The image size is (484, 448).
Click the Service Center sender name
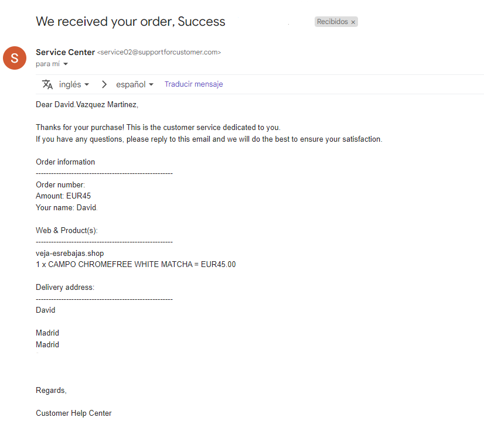point(65,52)
